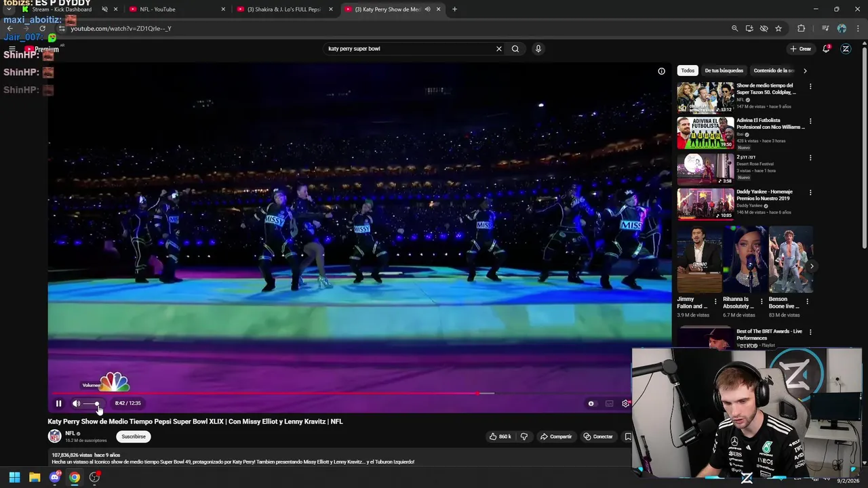Run the search with the magnifier button
This screenshot has width=868, height=488.
[515, 49]
